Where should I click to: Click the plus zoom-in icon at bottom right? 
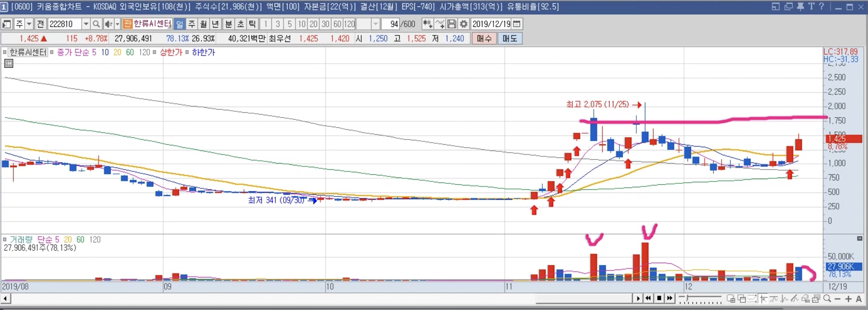point(848,299)
